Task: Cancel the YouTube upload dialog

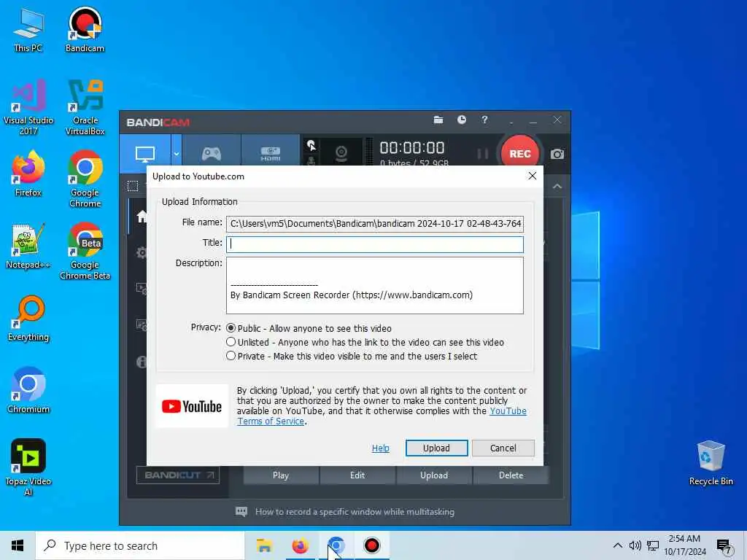Action: pos(503,448)
